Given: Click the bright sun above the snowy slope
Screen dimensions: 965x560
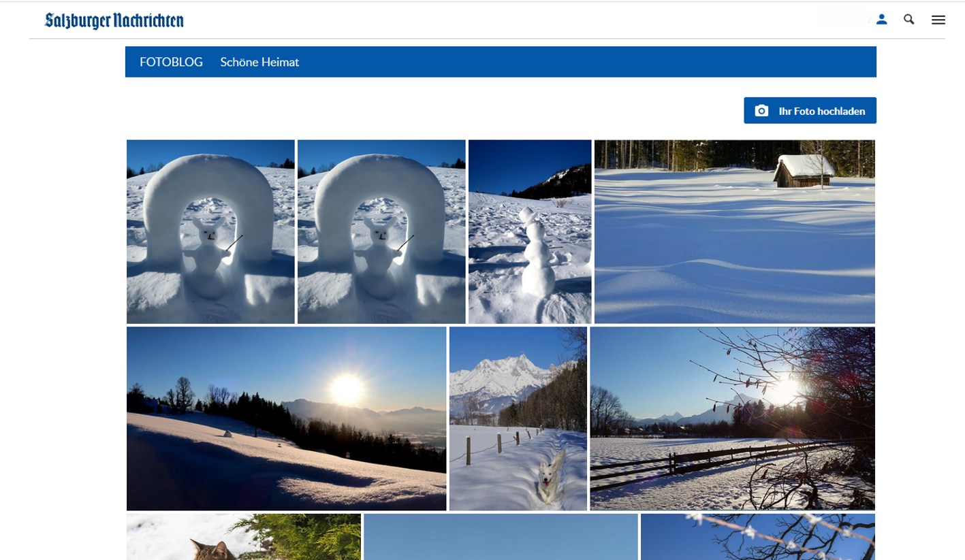Looking at the screenshot, I should 347,389.
